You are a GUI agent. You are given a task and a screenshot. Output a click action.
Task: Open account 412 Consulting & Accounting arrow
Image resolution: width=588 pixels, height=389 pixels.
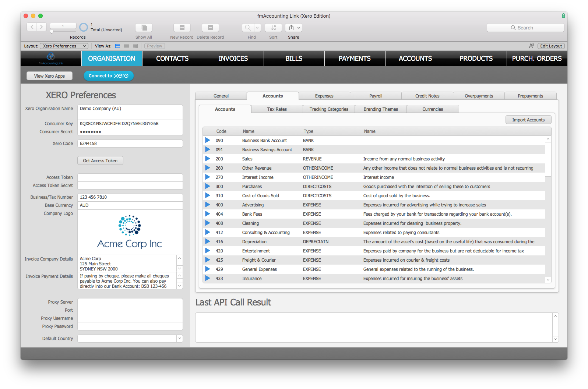pyautogui.click(x=208, y=232)
